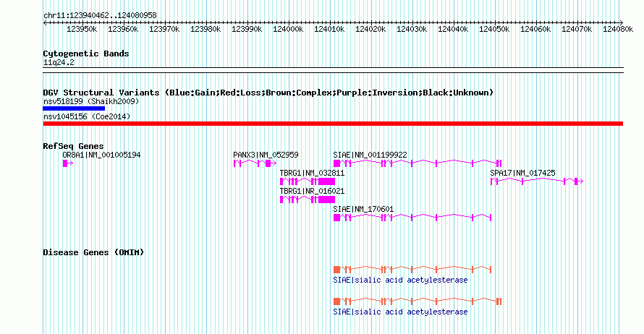The image size is (644, 334).
Task: Click the 124080k ruler tick label
Action: [618, 30]
